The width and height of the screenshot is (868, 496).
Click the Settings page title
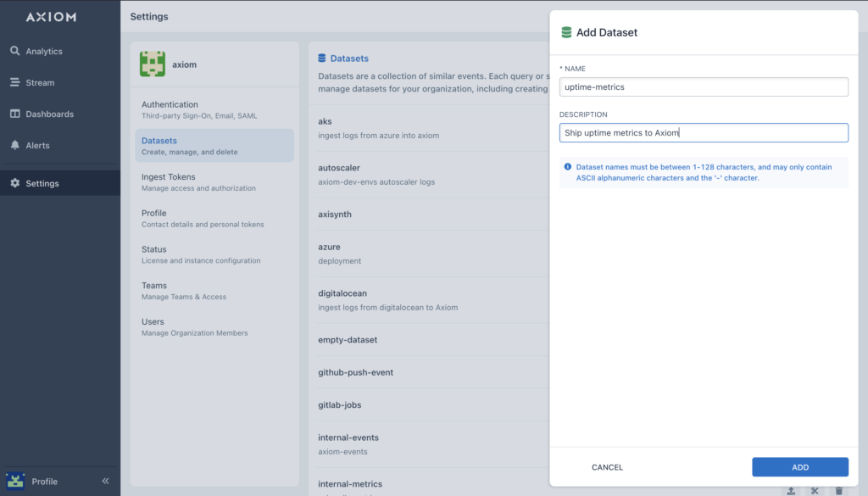click(149, 17)
